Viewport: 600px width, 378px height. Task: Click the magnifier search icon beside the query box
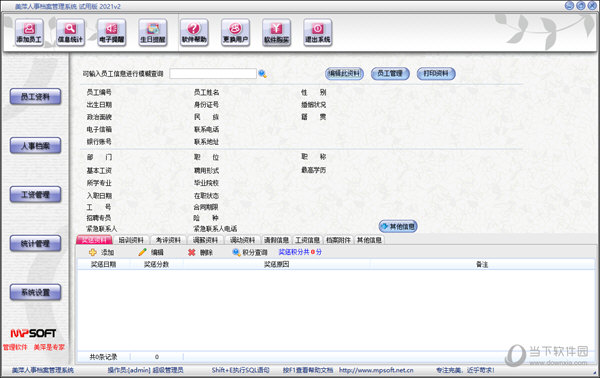click(262, 74)
